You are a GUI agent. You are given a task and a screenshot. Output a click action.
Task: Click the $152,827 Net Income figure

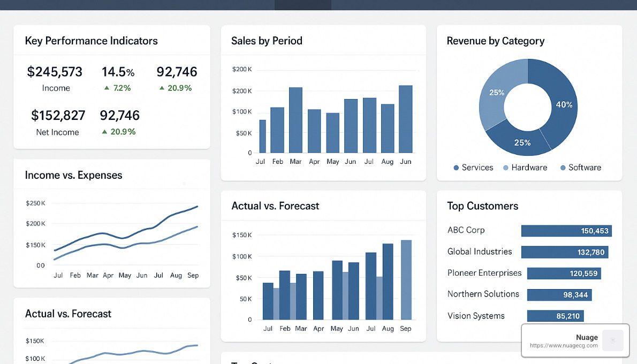(x=58, y=116)
